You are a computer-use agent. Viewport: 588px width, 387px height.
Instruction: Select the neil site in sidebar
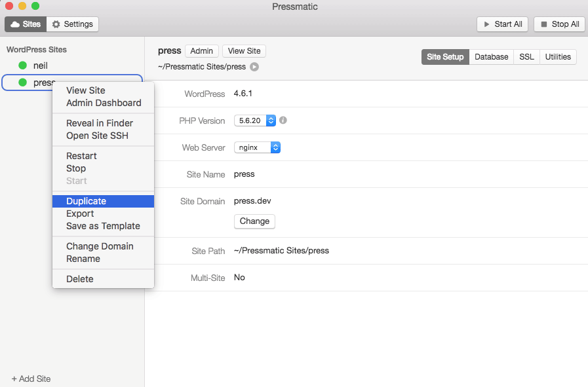(x=72, y=65)
